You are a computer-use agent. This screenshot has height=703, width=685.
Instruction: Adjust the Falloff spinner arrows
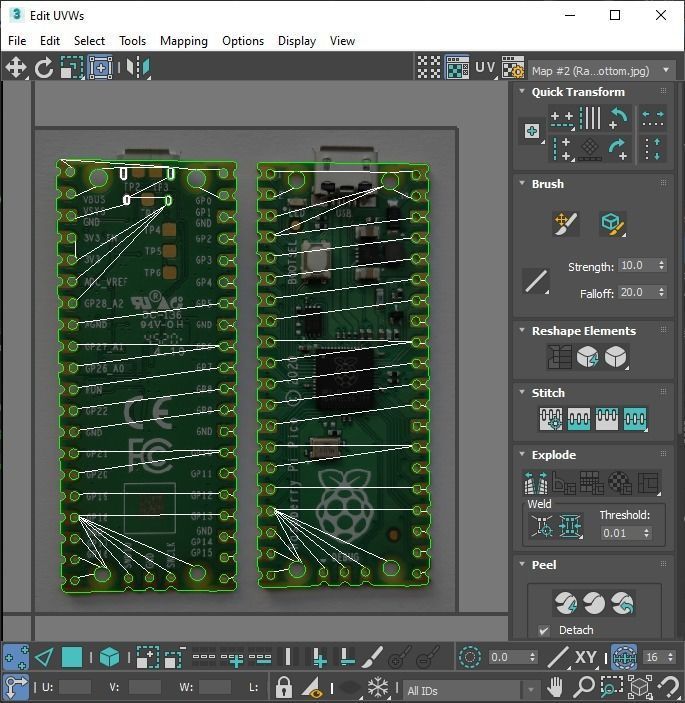[x=662, y=292]
